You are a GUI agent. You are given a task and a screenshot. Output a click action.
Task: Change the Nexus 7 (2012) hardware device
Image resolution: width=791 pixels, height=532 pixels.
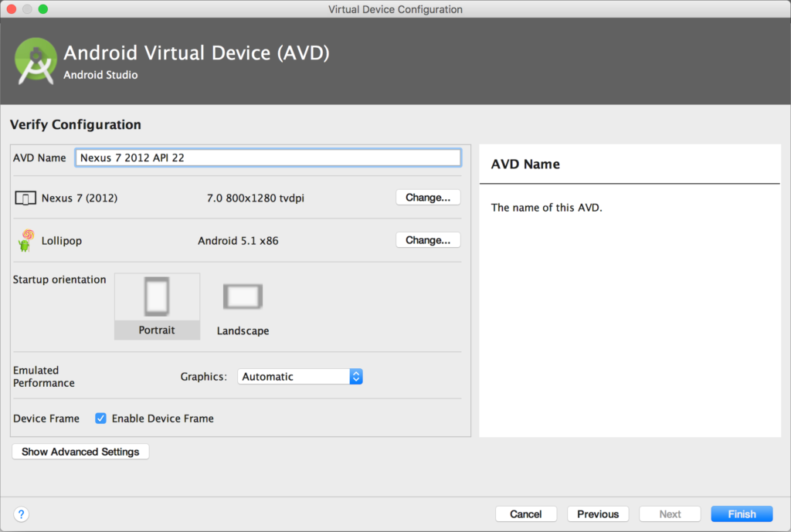428,198
